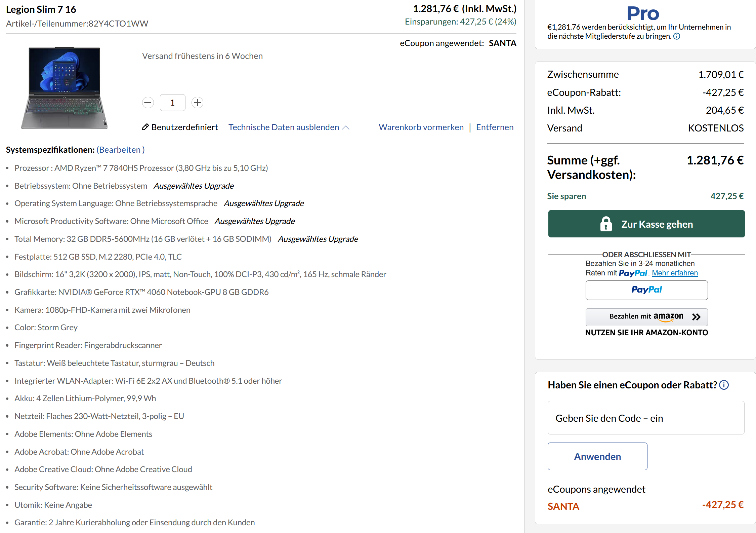Select the Security Software line
The width and height of the screenshot is (756, 533).
click(113, 487)
